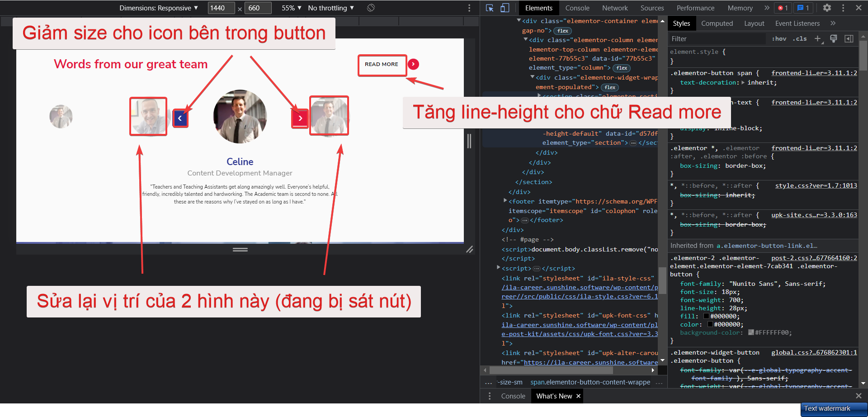This screenshot has width=868, height=417.
Task: Toggle the Styles sidebar pane button
Action: [x=849, y=39]
